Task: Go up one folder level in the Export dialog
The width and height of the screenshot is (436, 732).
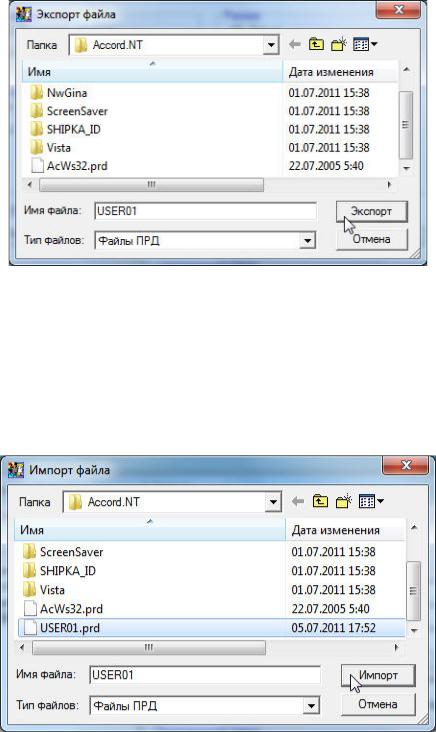Action: click(316, 45)
